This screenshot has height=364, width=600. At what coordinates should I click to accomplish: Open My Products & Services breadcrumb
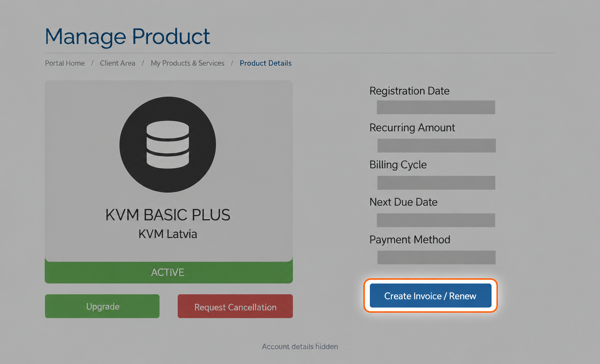click(188, 63)
